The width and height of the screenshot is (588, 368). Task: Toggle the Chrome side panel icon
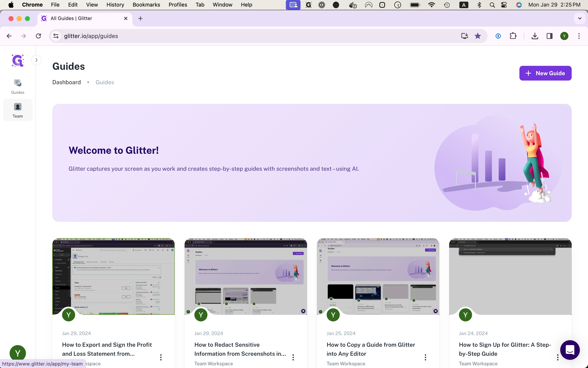(x=550, y=36)
